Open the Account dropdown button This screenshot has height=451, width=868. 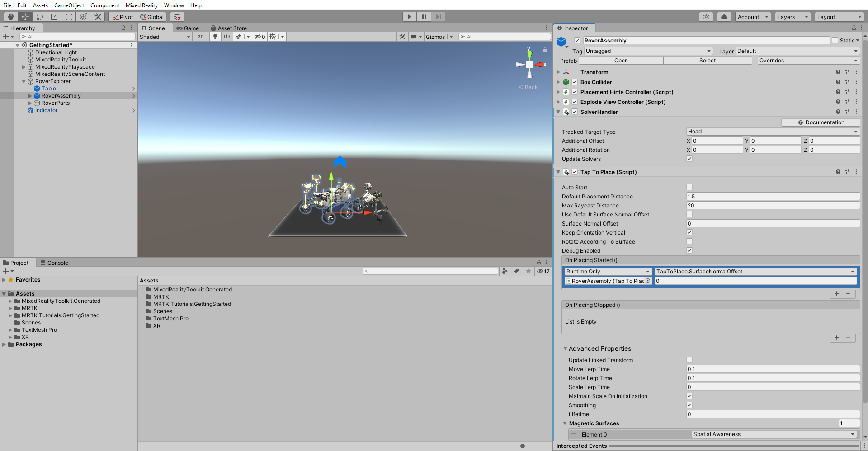753,17
